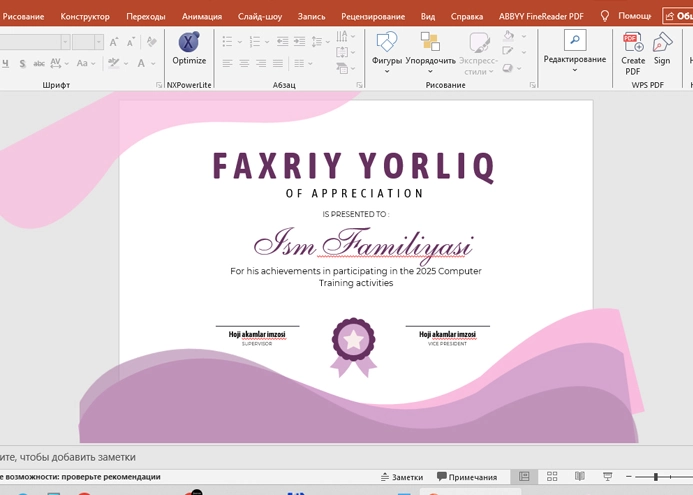
Task: Click the notes placeholder to add notes
Action: click(x=68, y=457)
